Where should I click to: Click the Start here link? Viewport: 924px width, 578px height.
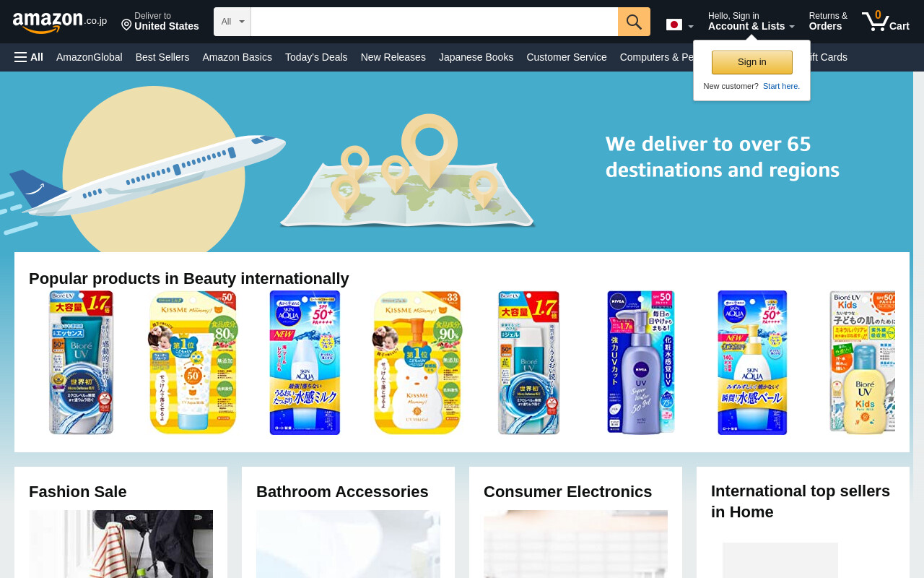pos(781,86)
